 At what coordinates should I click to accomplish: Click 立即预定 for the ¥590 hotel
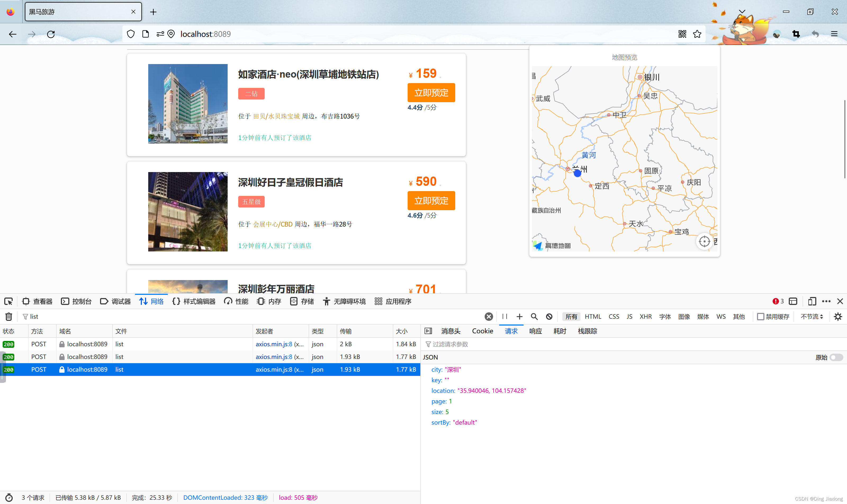(x=431, y=201)
